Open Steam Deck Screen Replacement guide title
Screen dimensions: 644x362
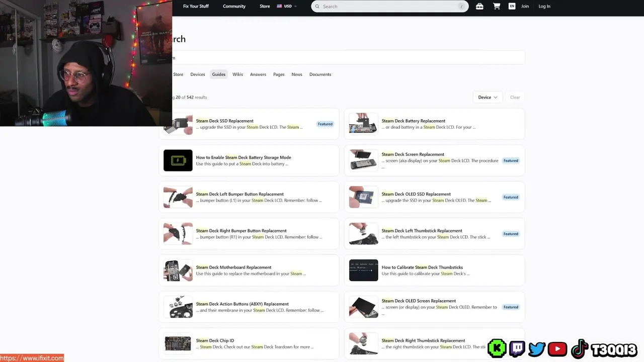(x=413, y=154)
